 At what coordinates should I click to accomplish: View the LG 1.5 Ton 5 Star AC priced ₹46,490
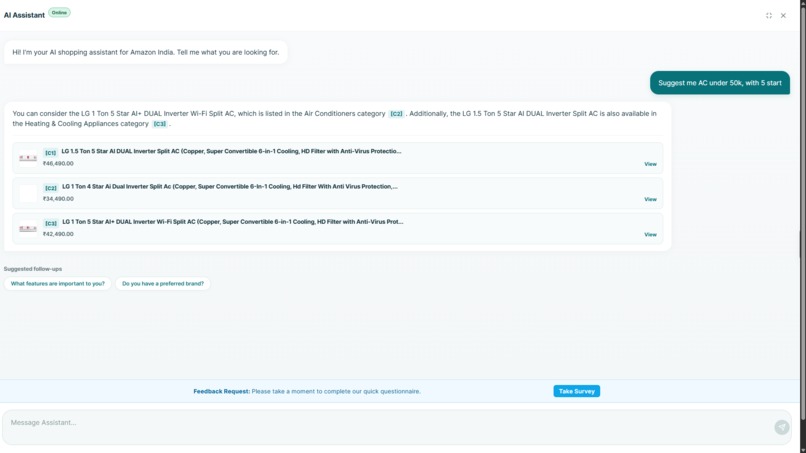coord(650,164)
